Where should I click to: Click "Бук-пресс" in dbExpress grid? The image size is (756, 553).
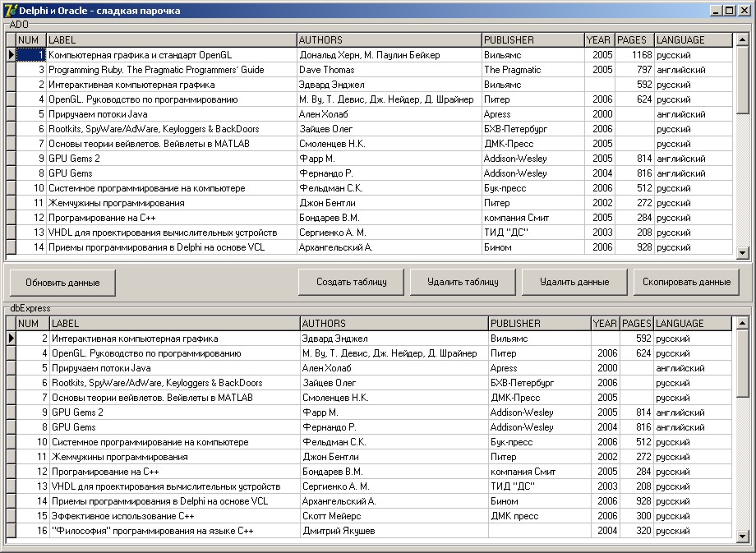pyautogui.click(x=540, y=442)
